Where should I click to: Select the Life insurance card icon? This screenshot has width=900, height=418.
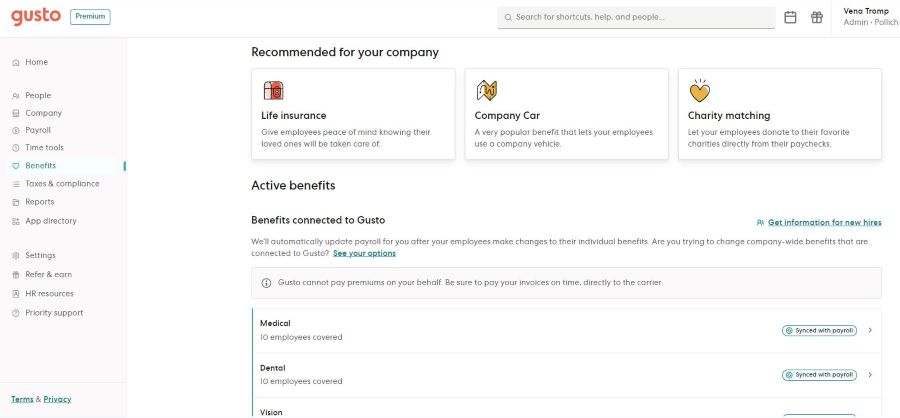[x=273, y=91]
